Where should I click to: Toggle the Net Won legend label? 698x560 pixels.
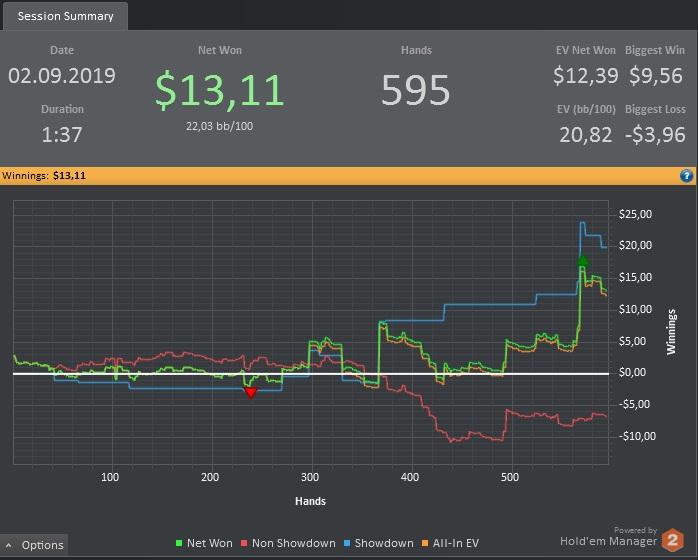(210, 543)
